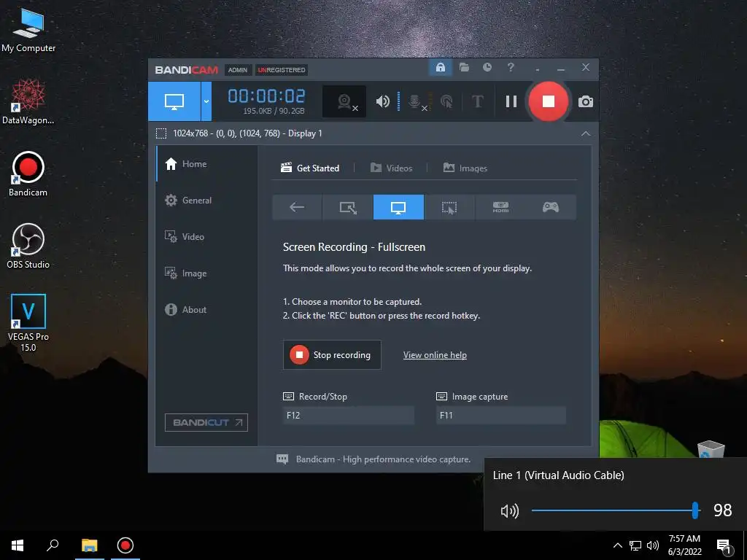747x560 pixels.
Task: Select the rectangle on screen mode icon
Action: (348, 207)
